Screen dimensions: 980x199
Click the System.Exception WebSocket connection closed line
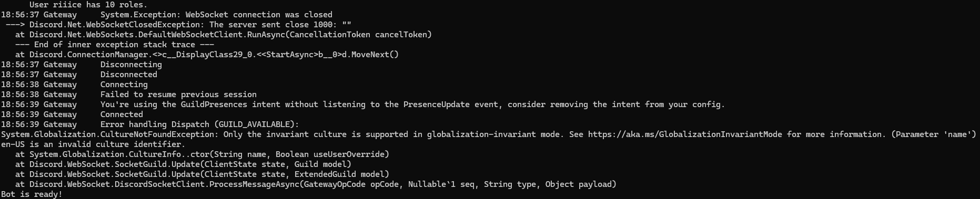click(167, 15)
